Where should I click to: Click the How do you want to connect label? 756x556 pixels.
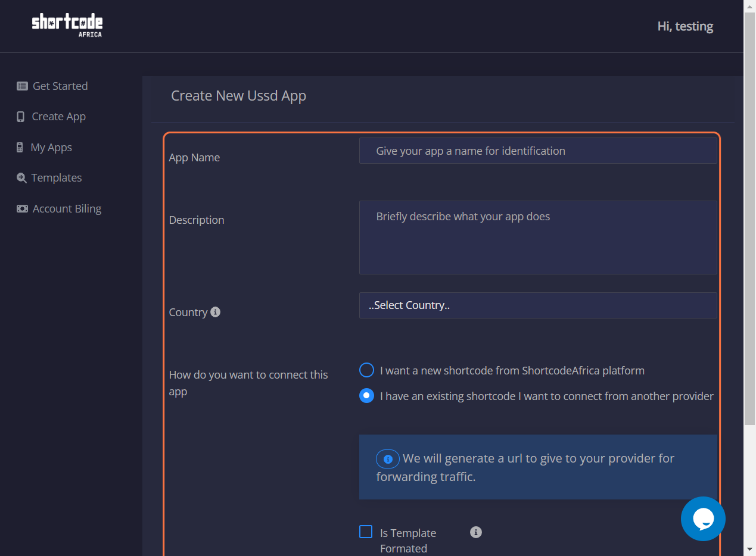(x=248, y=383)
